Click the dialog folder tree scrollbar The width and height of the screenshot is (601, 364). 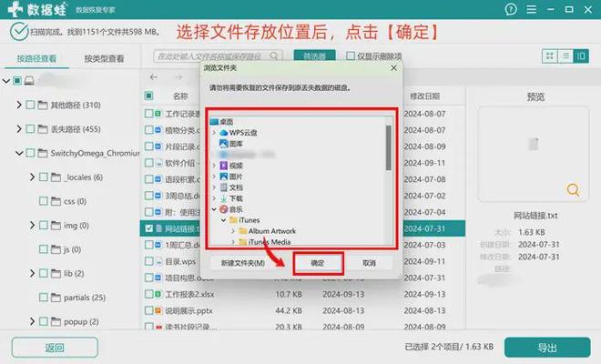tap(389, 147)
